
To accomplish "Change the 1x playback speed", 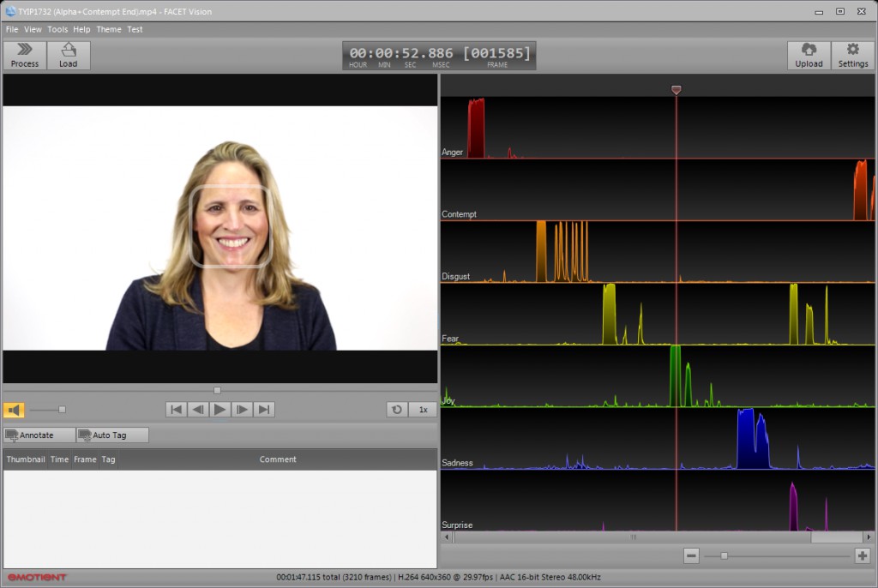I will tap(424, 410).
